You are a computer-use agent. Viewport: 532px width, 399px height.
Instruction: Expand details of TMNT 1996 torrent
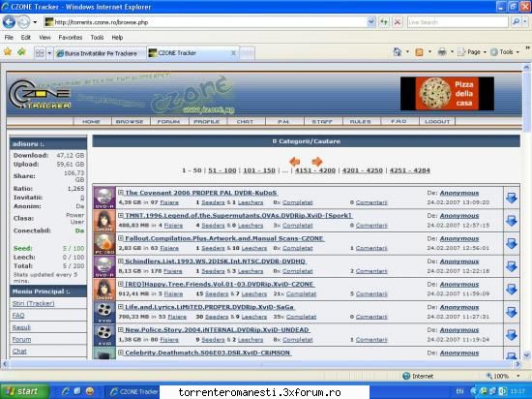121,215
